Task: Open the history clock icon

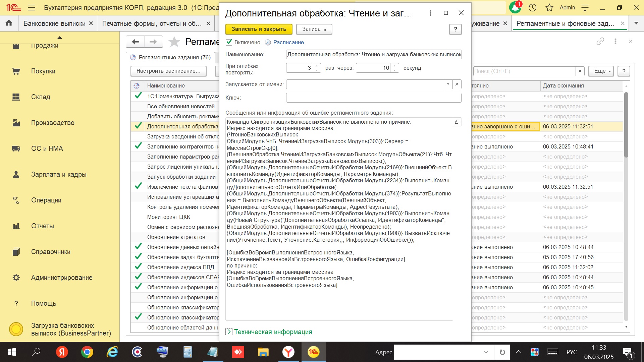Action: click(533, 7)
